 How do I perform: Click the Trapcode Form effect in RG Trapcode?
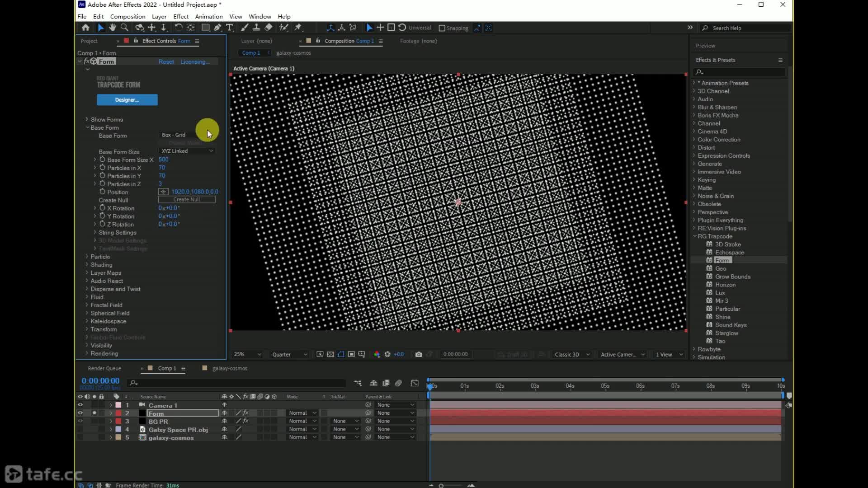(722, 260)
